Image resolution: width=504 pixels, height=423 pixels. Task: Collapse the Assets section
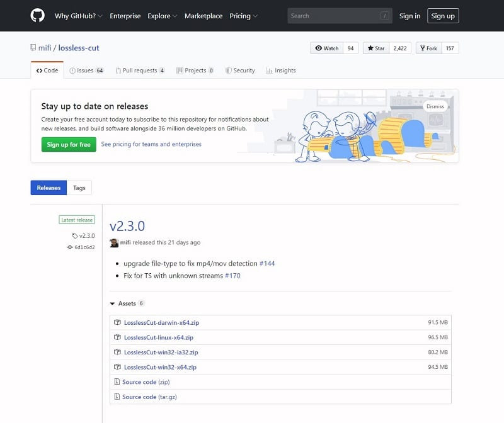[x=127, y=303]
